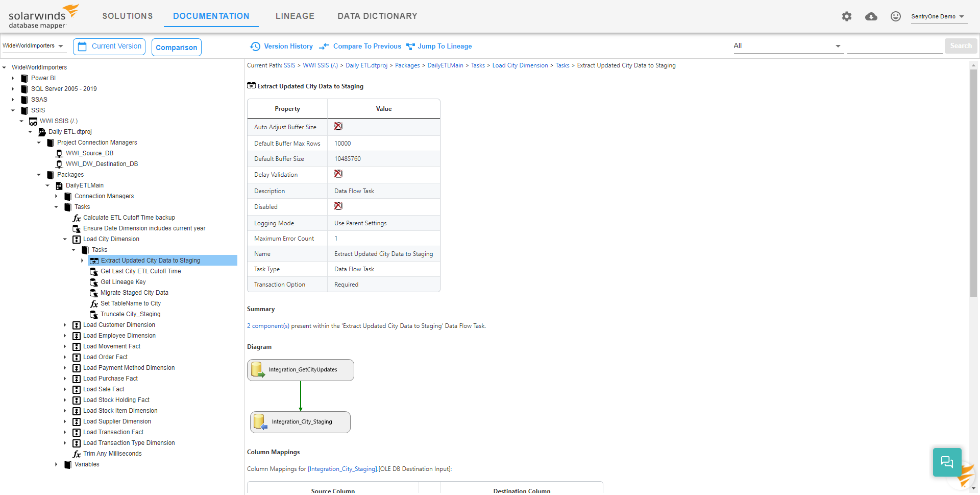Image resolution: width=980 pixels, height=495 pixels.
Task: Click the Compare To Previous arrows icon
Action: [324, 46]
